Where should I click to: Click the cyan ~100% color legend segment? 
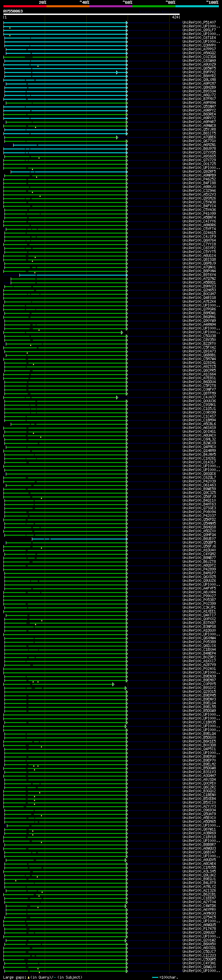pyautogui.click(x=197, y=7)
